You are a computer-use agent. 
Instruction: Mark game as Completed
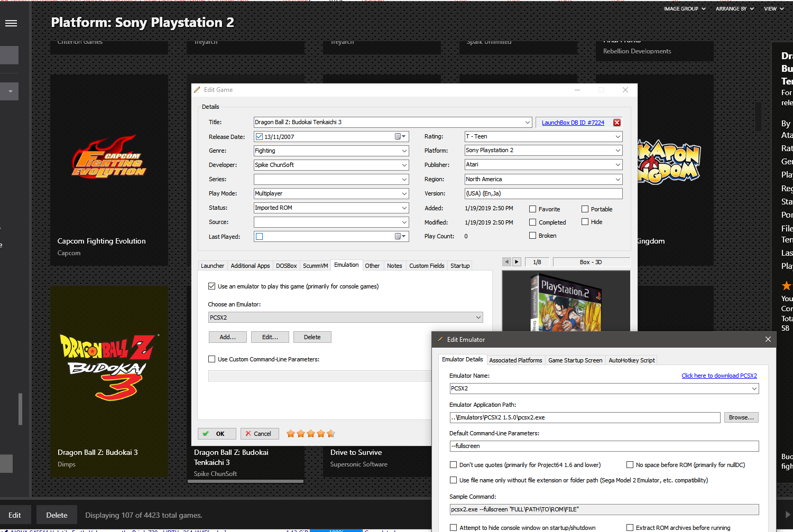pos(532,222)
